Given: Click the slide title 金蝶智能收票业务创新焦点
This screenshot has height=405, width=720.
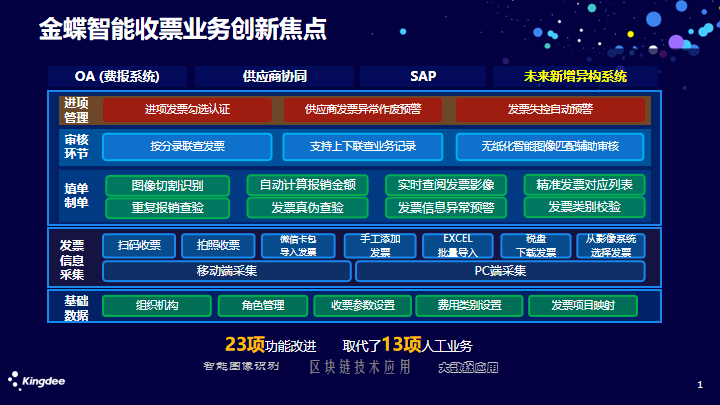Looking at the screenshot, I should pos(183,29).
